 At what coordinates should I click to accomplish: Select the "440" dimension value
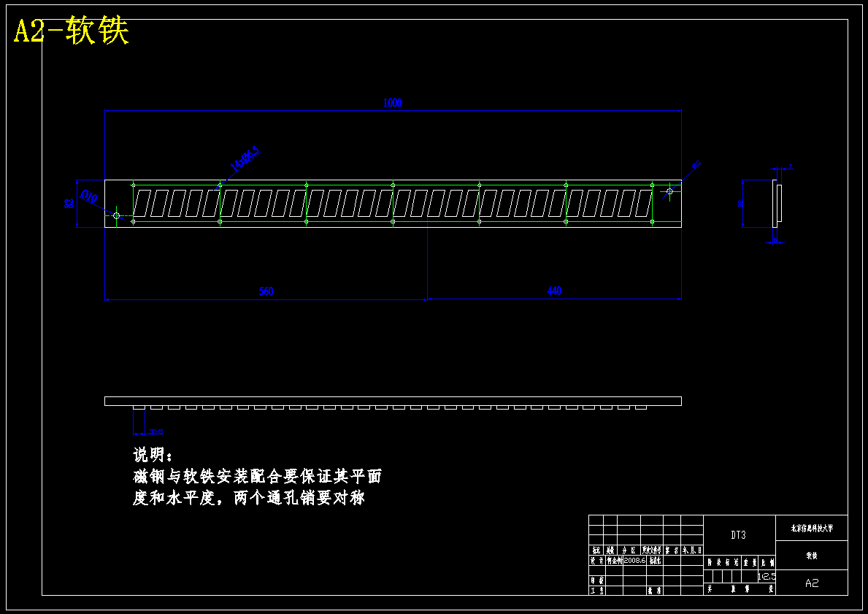(554, 291)
